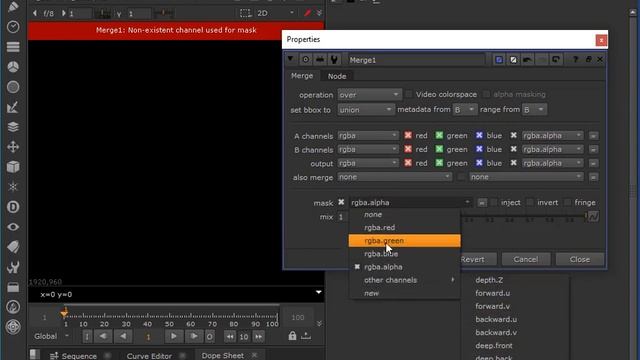Toggle the alpha checkbox in A channels row
The image size is (640, 360).
click(x=513, y=136)
